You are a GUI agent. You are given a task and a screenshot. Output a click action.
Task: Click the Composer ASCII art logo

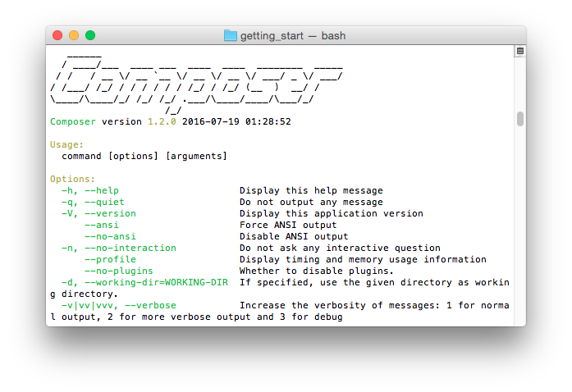196,84
